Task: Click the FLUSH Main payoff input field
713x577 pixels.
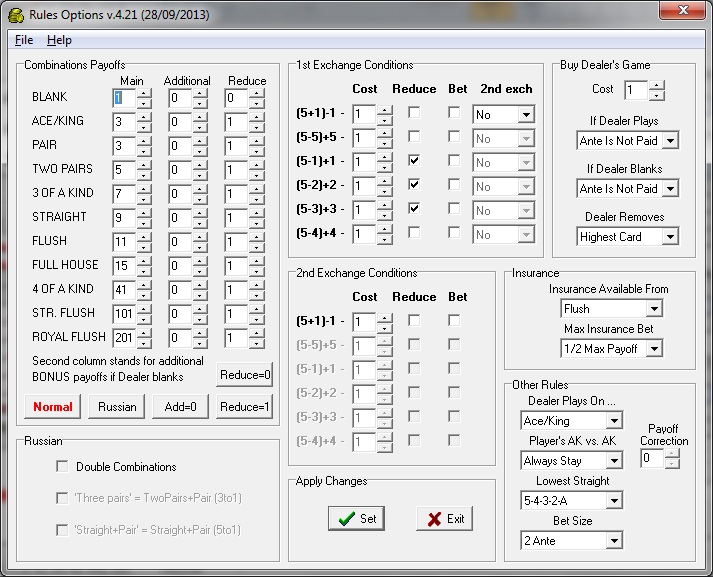Action: pos(122,241)
